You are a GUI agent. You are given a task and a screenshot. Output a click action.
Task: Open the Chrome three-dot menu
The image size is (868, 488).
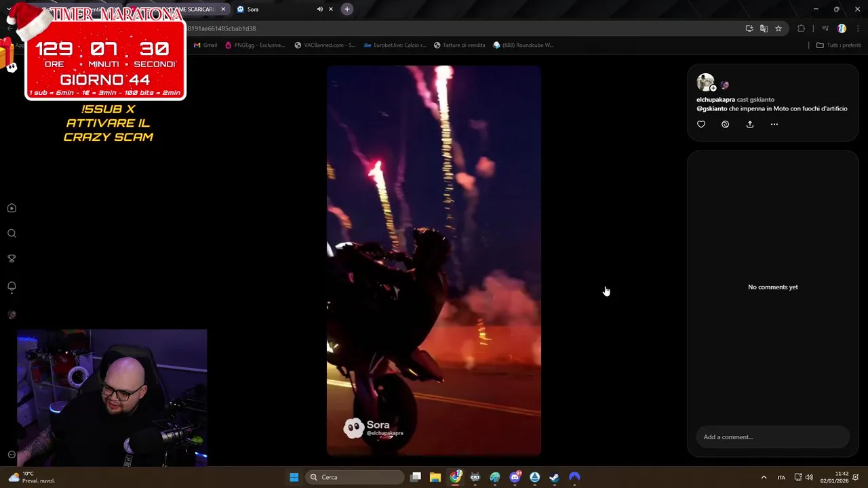click(858, 28)
